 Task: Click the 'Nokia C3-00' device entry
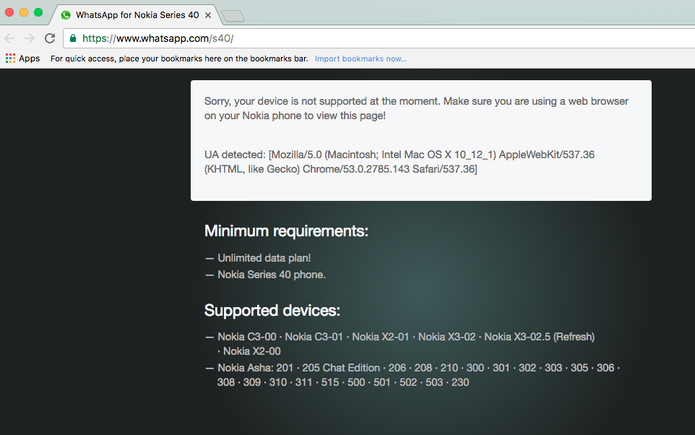(247, 337)
